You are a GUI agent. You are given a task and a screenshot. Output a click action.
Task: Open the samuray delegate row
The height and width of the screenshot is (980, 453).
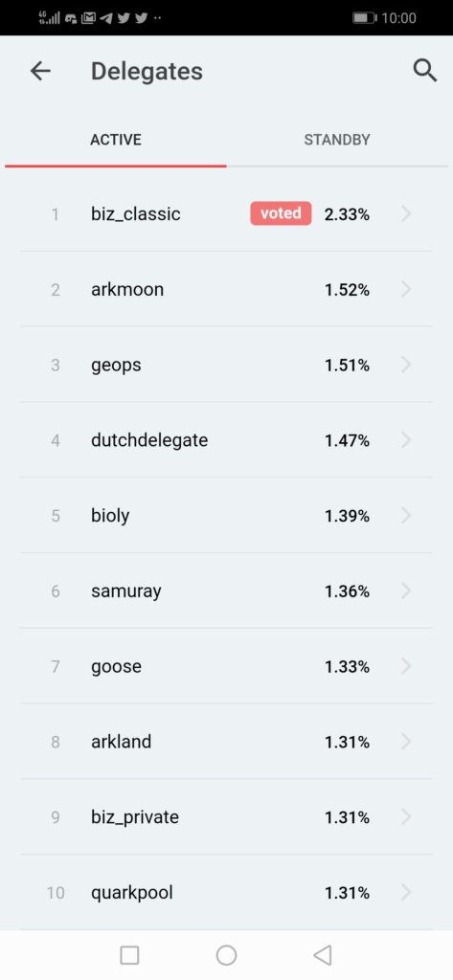click(226, 590)
